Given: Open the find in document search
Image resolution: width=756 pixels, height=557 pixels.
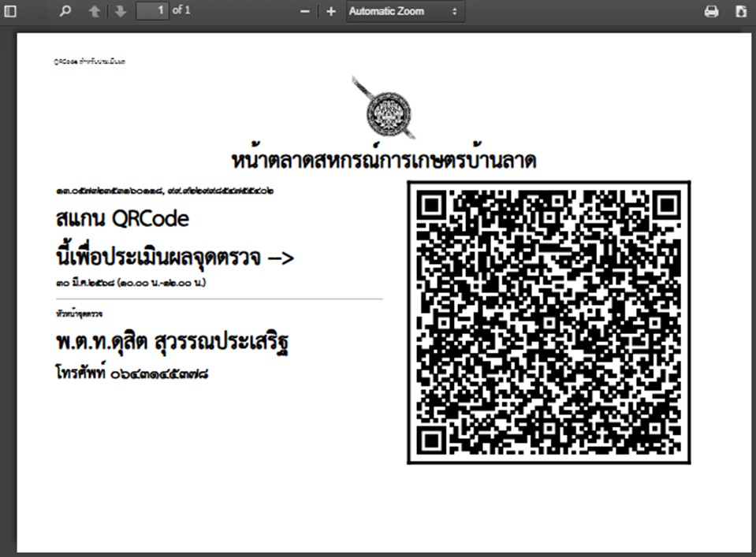Looking at the screenshot, I should click(65, 12).
